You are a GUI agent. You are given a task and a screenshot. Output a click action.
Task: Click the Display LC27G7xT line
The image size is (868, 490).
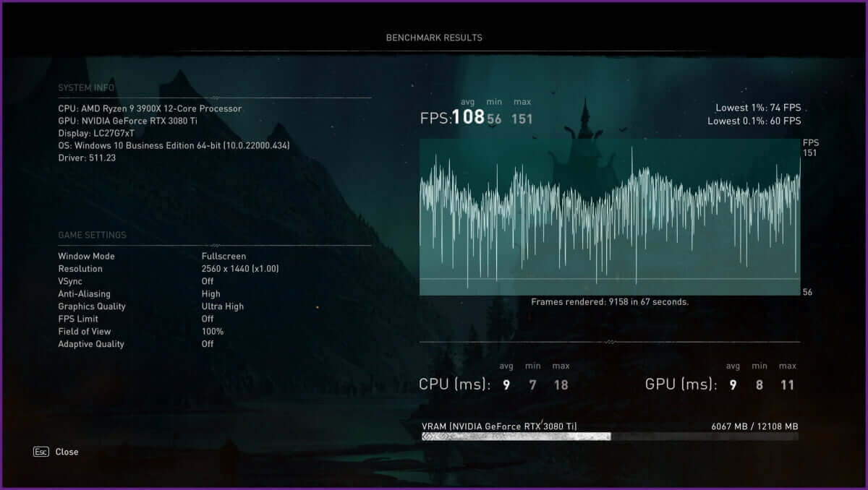96,133
